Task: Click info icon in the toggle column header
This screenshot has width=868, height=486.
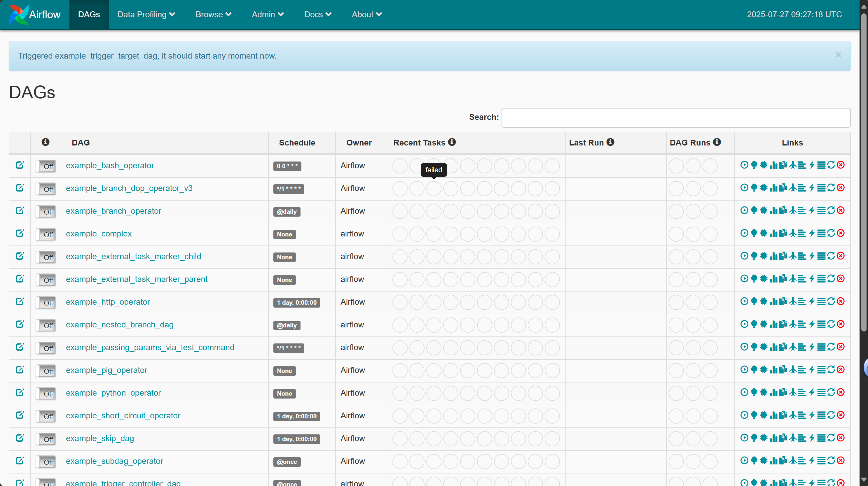Action: tap(46, 142)
